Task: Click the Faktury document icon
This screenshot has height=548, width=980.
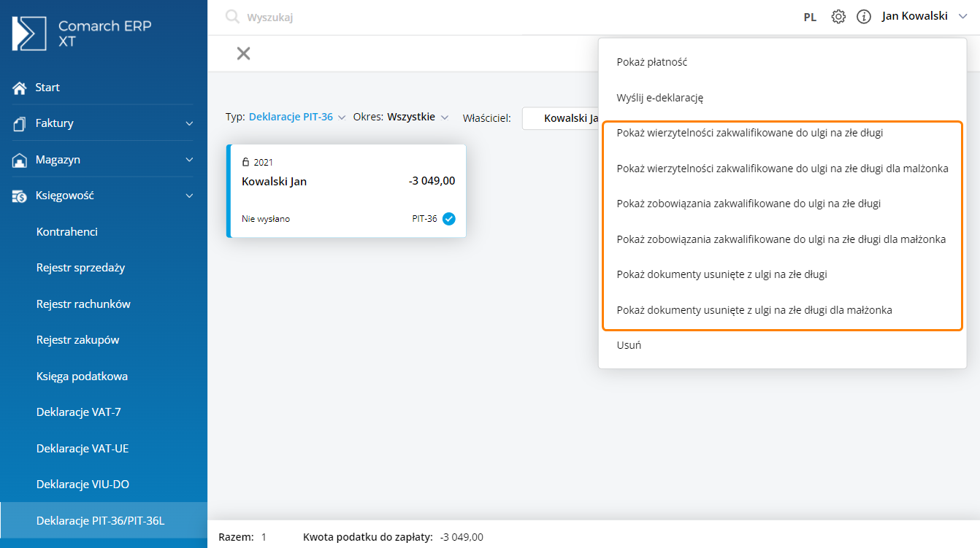Action: click(x=20, y=124)
